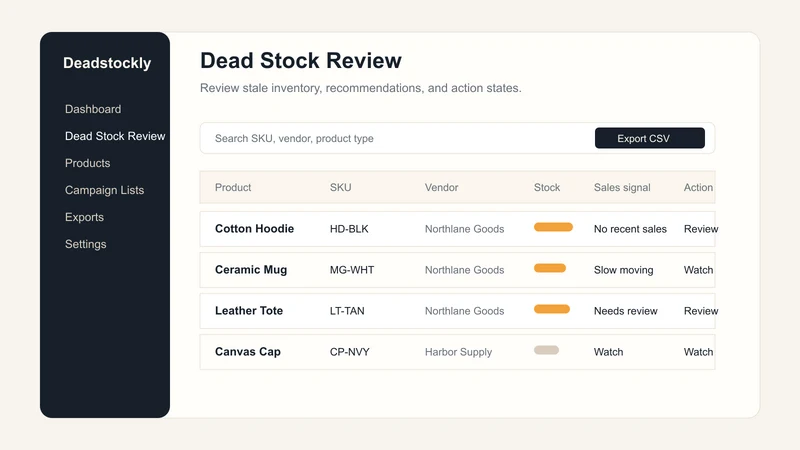This screenshot has width=800, height=450.
Task: Click Review action for Cotton Hoodie
Action: [701, 229]
